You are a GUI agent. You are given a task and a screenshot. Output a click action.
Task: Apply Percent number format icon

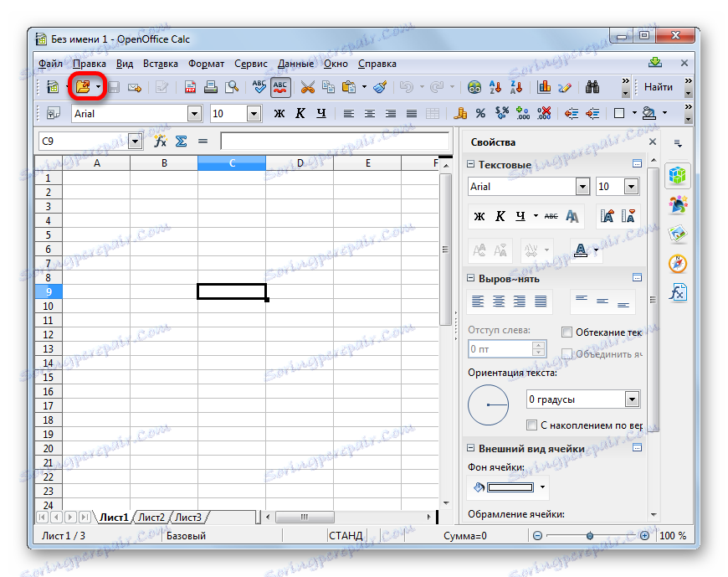(x=480, y=113)
